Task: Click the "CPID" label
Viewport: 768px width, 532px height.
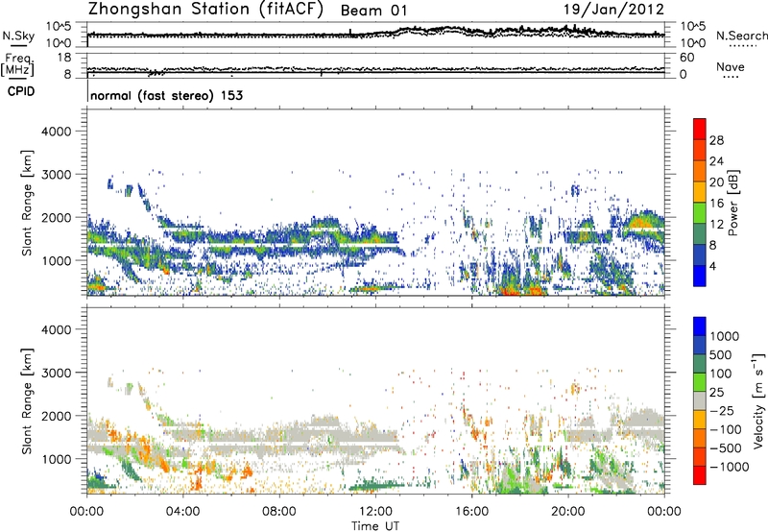Action: pos(21,91)
